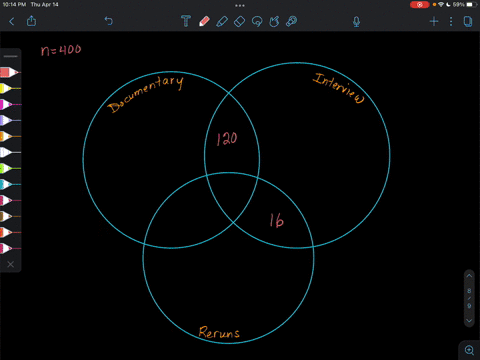Open the plus menu to add media
The height and width of the screenshot is (360, 480).
coord(434,22)
